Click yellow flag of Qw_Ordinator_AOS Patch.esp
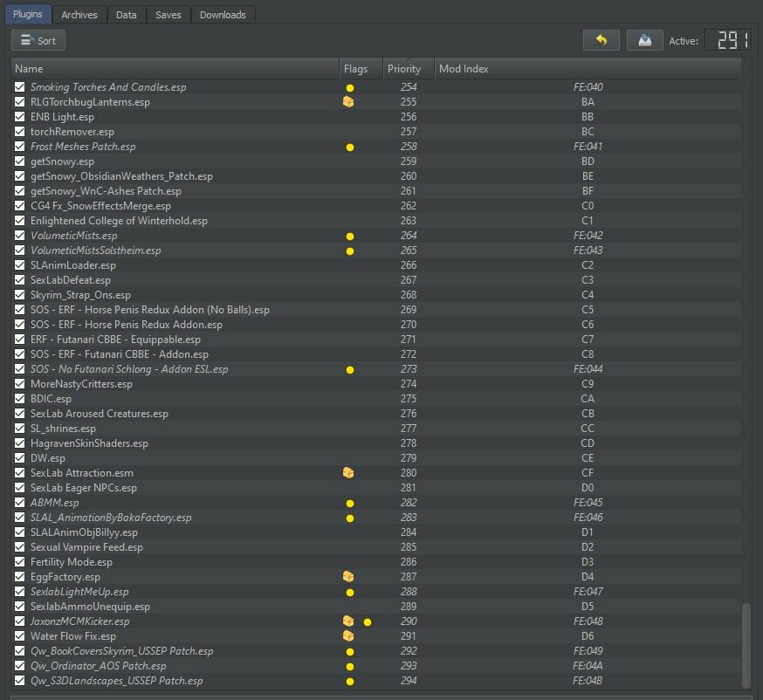Screen dimensions: 763x700 (350, 667)
